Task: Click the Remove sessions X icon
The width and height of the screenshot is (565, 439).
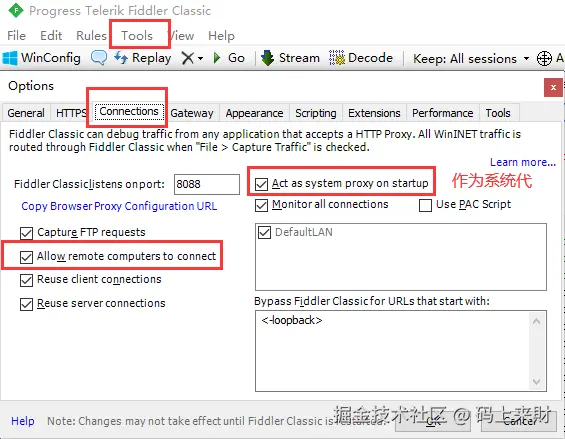Action: pyautogui.click(x=187, y=58)
